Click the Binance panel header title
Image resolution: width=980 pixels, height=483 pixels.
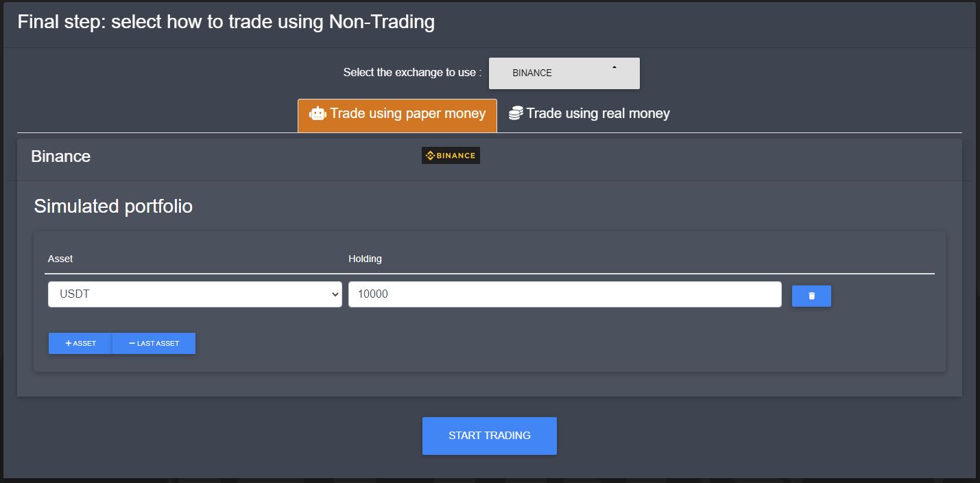click(x=61, y=156)
